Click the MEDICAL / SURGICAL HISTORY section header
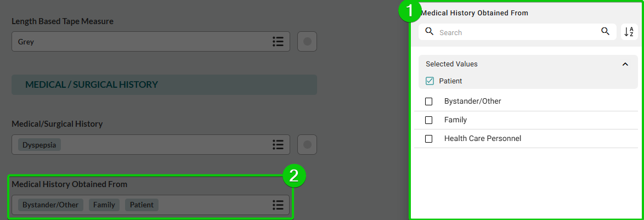Viewport: 644px width, 220px height. tap(164, 84)
